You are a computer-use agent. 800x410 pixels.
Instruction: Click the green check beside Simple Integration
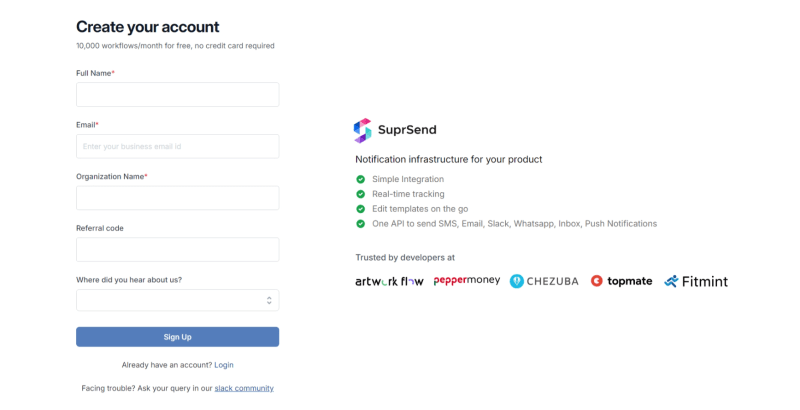361,179
